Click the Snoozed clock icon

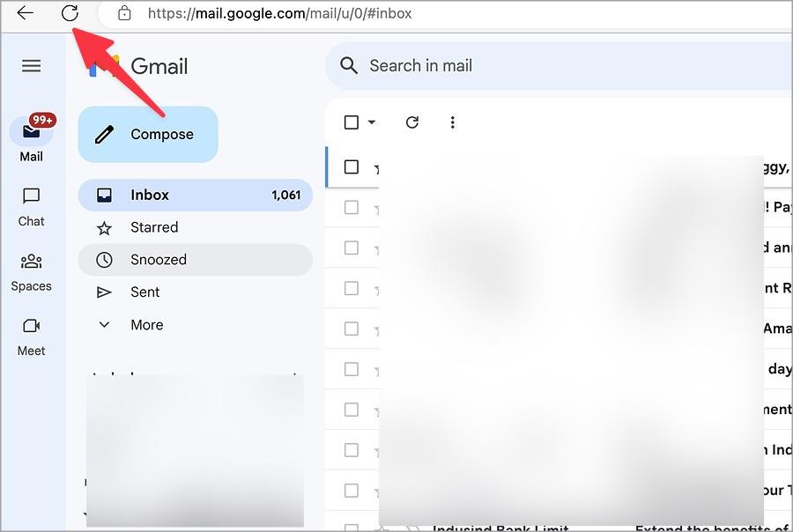104,260
